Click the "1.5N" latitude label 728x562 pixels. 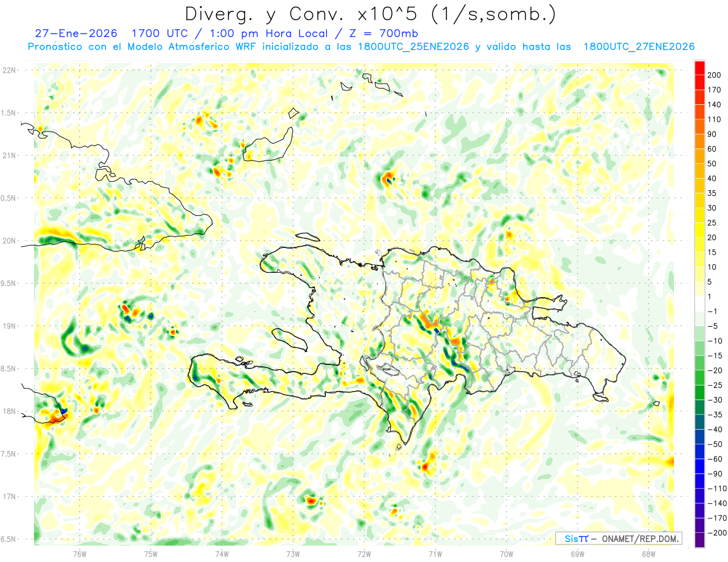point(9,113)
